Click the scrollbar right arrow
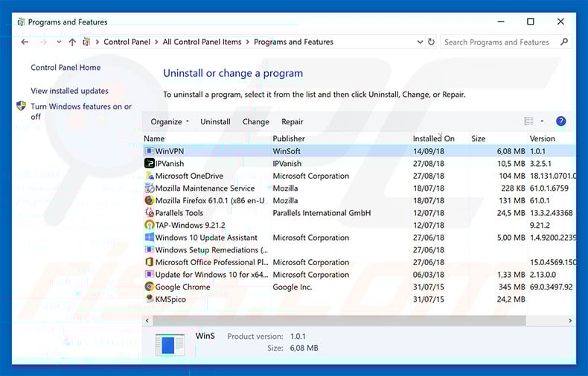 pos(569,320)
